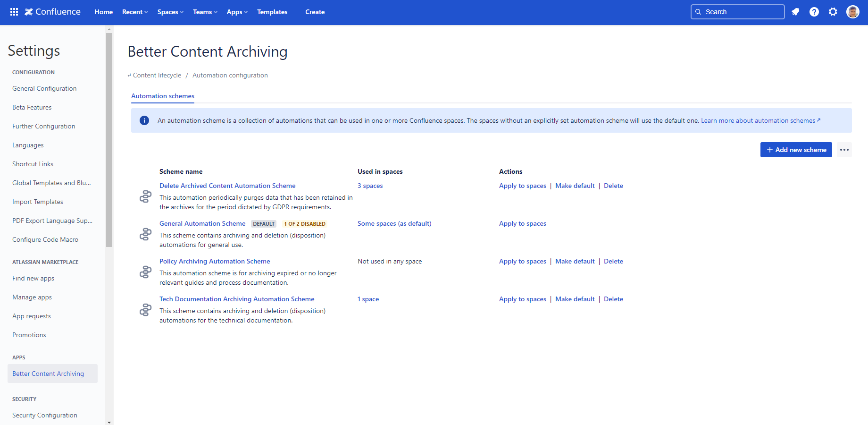The image size is (868, 425).
Task: Make Tech Documentation scheme default
Action: 575,299
